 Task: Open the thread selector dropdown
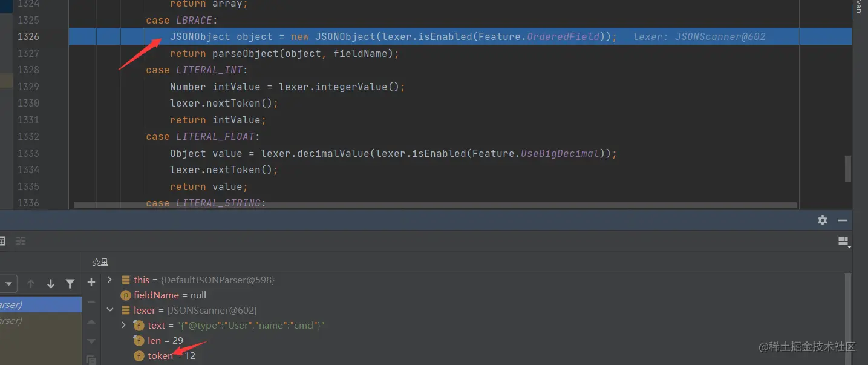click(8, 283)
